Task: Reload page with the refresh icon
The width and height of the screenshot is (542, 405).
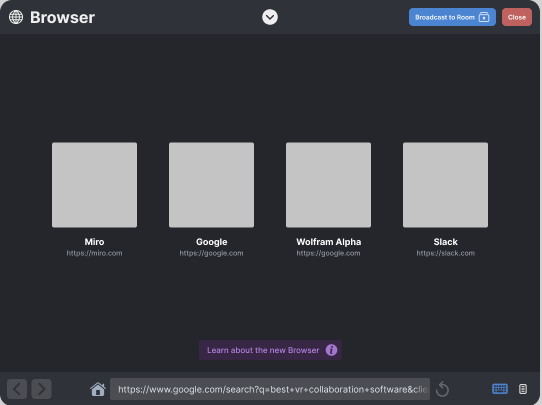Action: pos(442,389)
